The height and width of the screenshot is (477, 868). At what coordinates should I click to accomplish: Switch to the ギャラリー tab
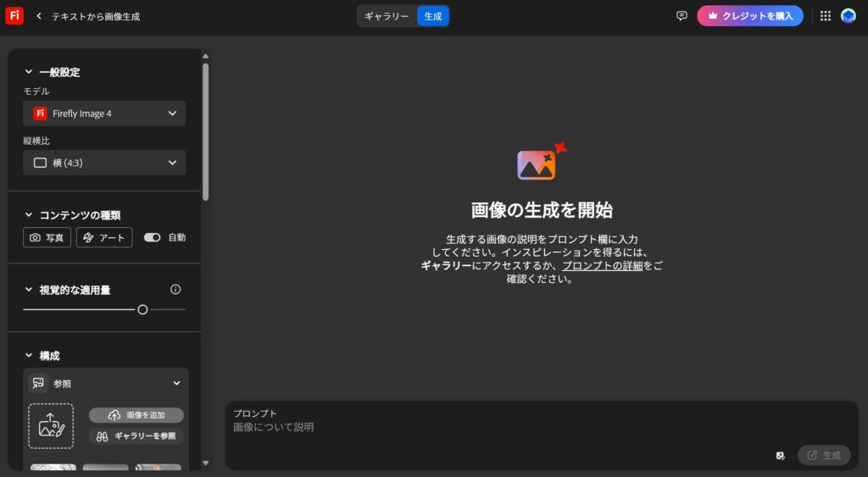tap(387, 16)
